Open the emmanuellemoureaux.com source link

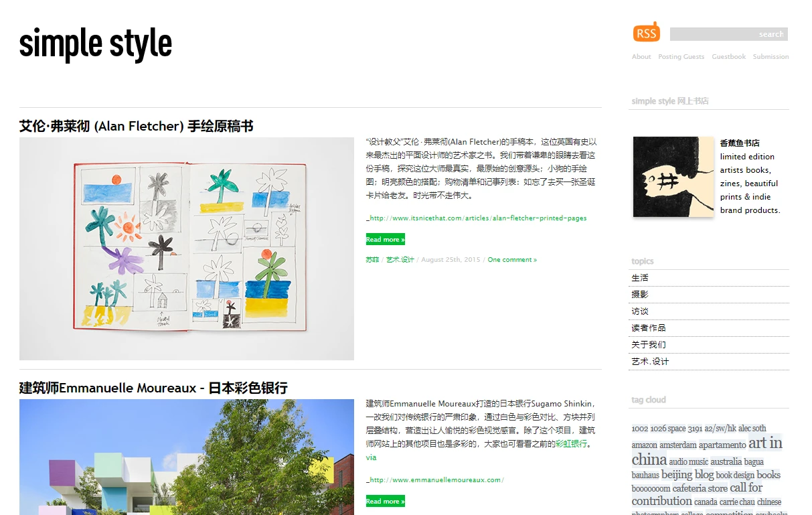click(436, 480)
